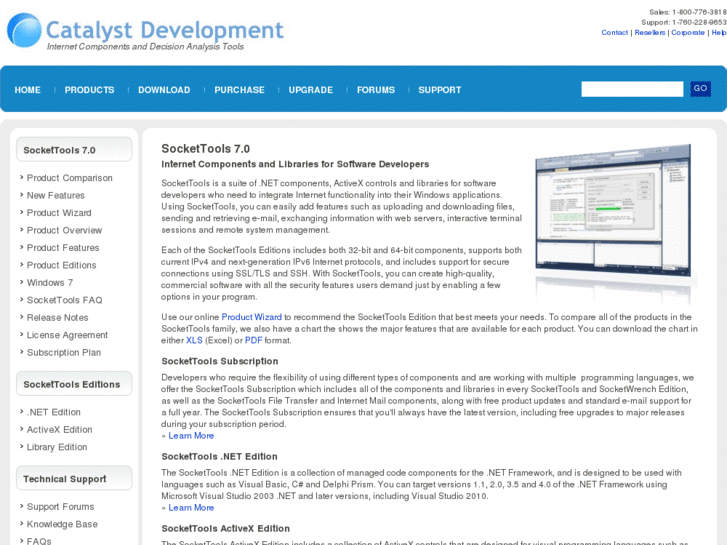Open the SUPPORT navigation item
727x545 pixels.
pos(440,90)
